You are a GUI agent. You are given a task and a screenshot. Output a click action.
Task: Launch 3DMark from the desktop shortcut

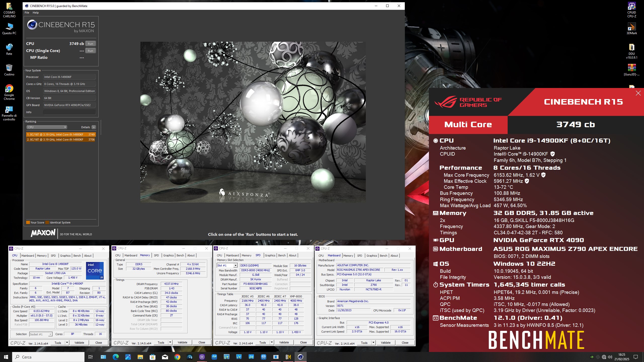(x=632, y=29)
